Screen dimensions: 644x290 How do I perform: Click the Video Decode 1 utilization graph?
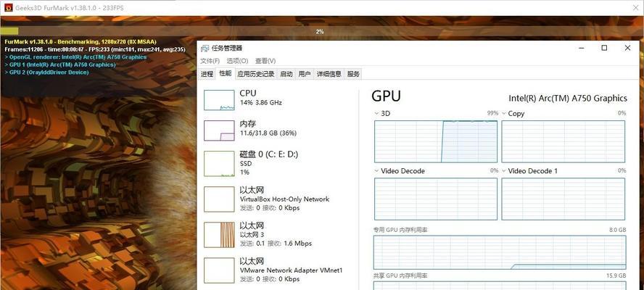pyautogui.click(x=563, y=199)
